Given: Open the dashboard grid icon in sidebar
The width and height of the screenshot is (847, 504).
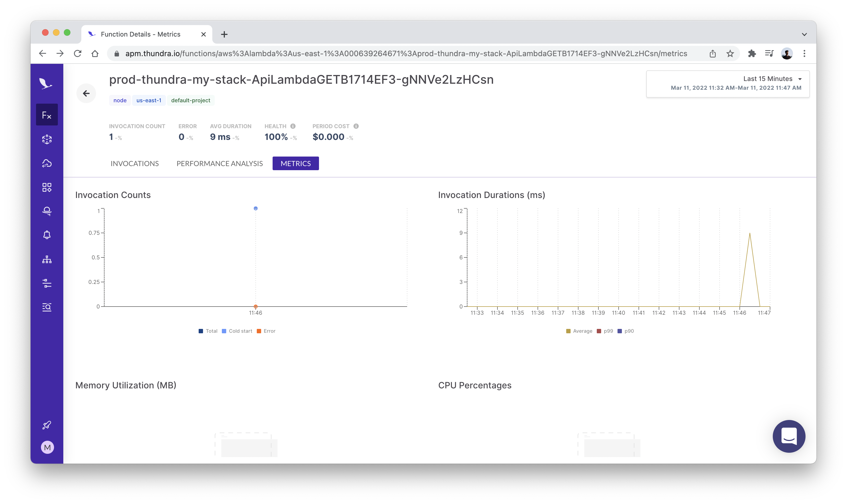Looking at the screenshot, I should 47,187.
